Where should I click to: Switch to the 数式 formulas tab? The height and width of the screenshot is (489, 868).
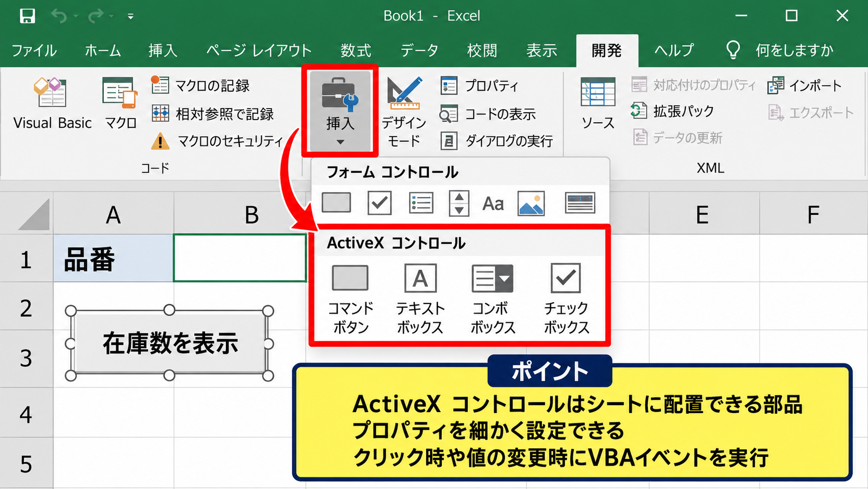(356, 50)
